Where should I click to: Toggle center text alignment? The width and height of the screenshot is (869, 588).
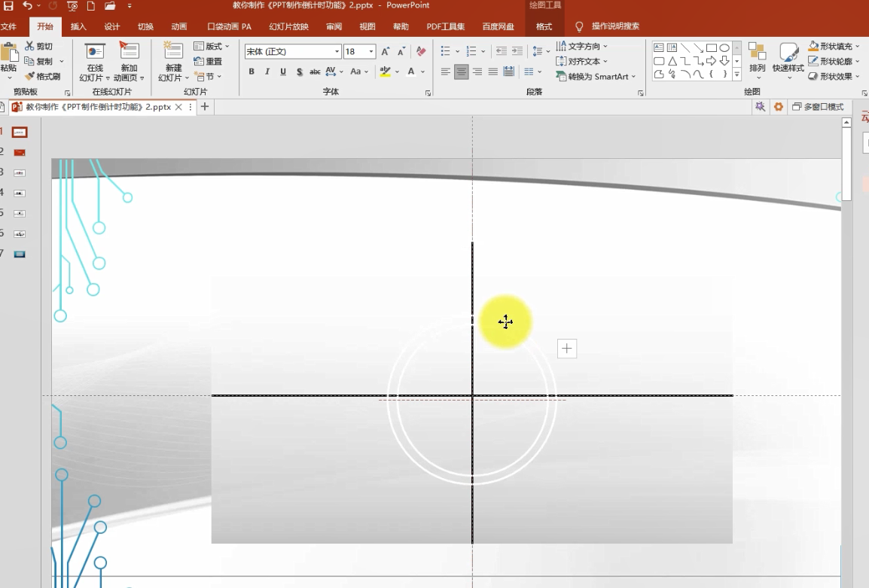(x=461, y=72)
